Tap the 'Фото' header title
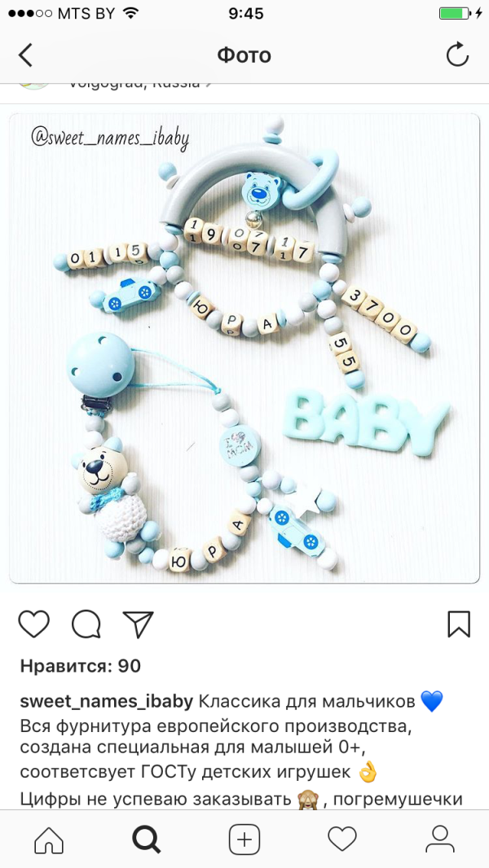The image size is (489, 868). [x=244, y=55]
